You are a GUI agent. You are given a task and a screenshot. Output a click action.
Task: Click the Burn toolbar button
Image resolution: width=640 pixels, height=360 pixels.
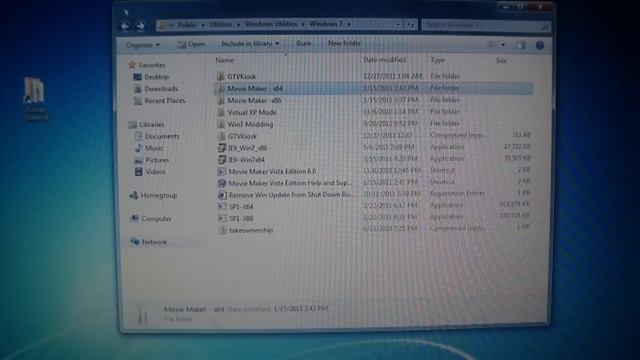[304, 43]
